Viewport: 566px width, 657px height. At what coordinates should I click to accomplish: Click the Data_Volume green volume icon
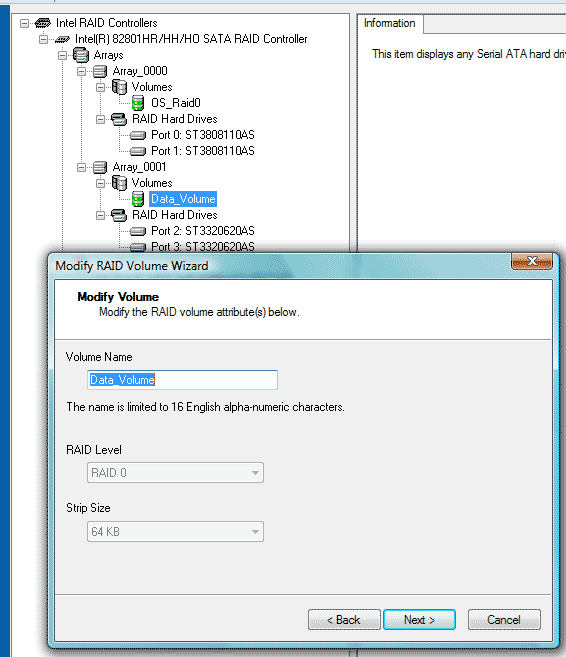[x=138, y=199]
